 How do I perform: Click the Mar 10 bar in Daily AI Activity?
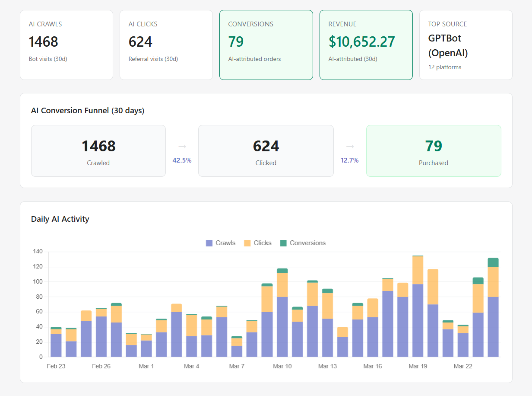point(282,311)
